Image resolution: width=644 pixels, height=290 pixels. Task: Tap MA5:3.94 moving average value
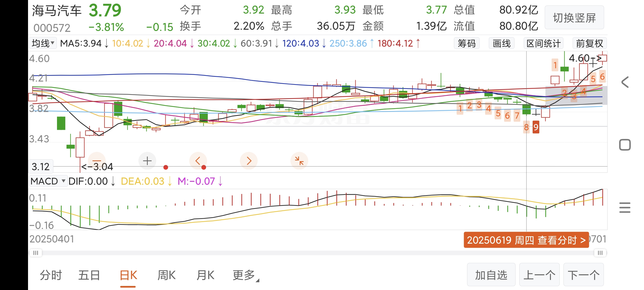(x=84, y=43)
